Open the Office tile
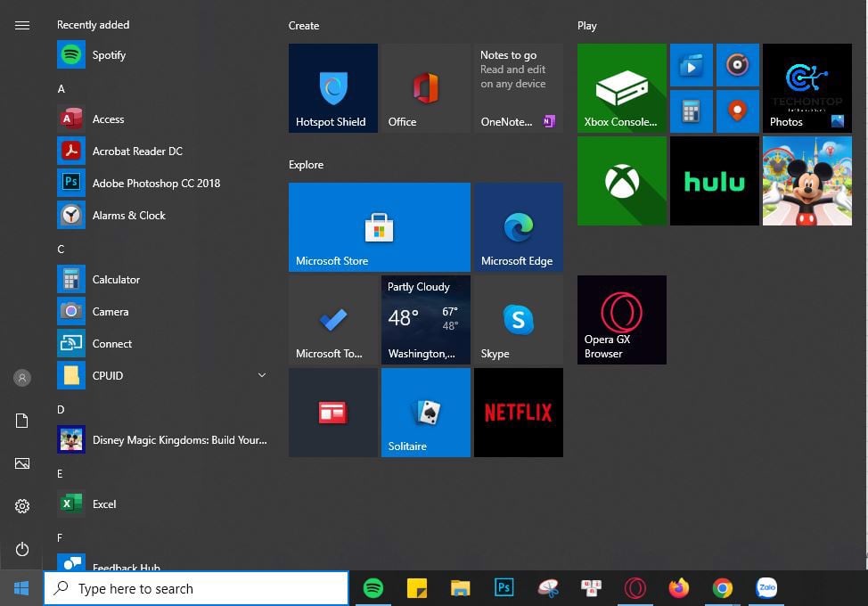 (x=426, y=88)
